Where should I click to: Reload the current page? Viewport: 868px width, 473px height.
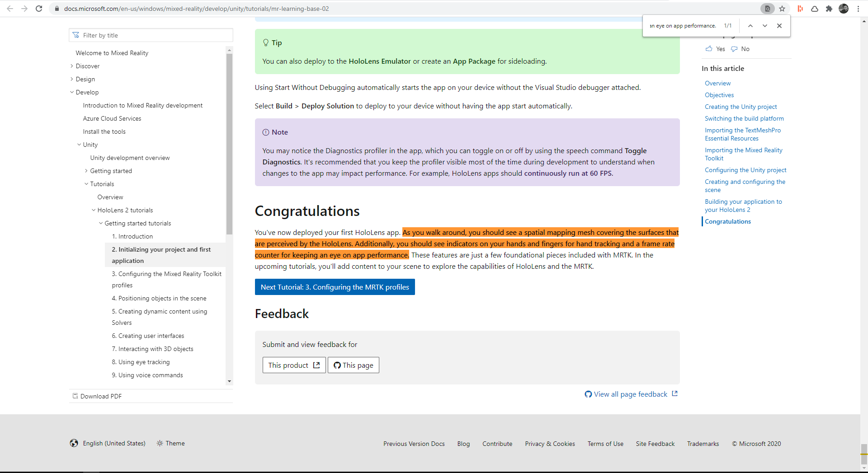pyautogui.click(x=39, y=8)
